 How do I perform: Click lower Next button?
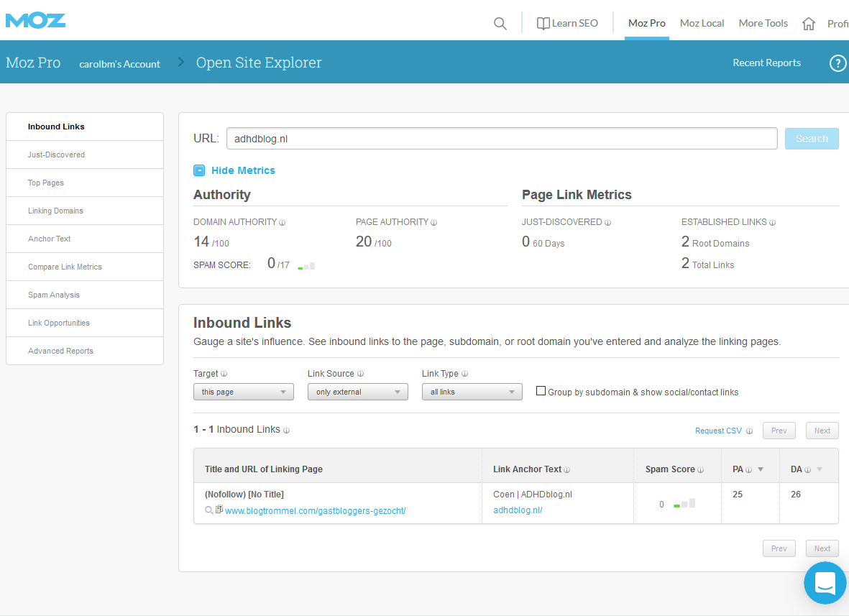tap(822, 549)
